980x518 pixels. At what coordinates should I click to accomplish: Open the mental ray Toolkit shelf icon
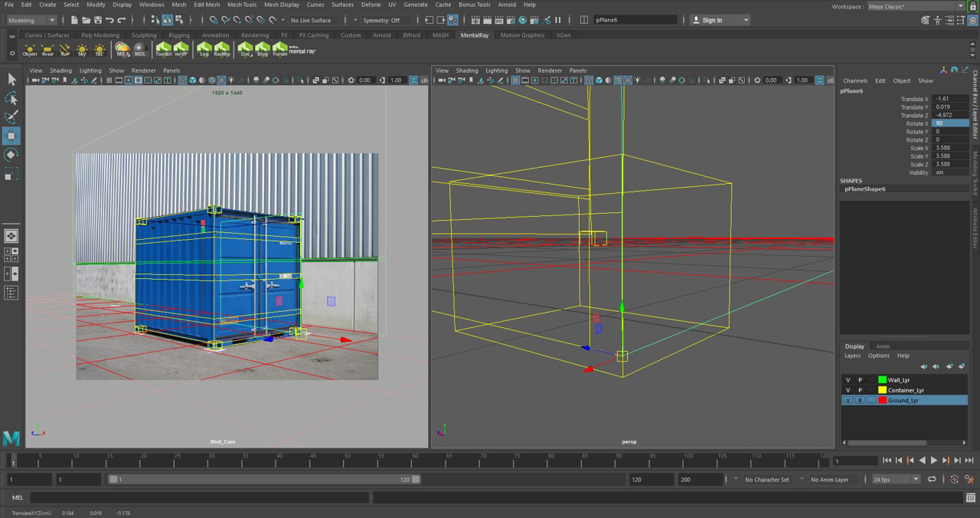(x=163, y=50)
